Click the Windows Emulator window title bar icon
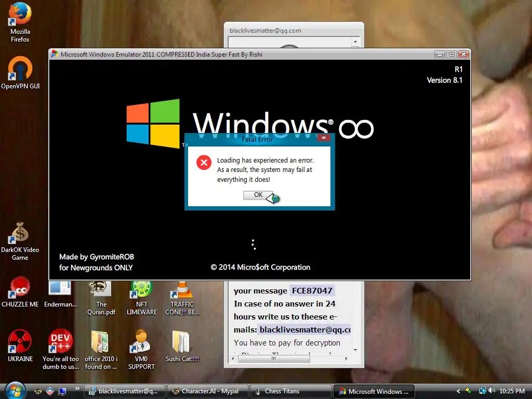Viewport: 532px width, 399px height. 54,54
